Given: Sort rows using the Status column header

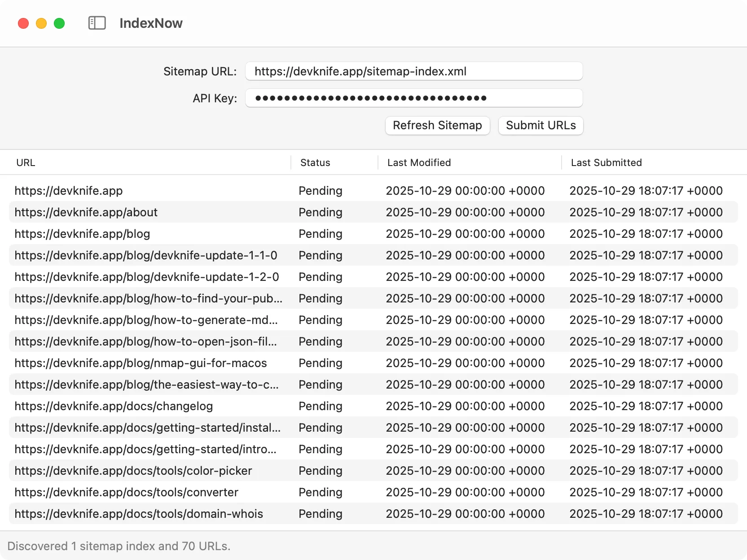Looking at the screenshot, I should click(315, 162).
